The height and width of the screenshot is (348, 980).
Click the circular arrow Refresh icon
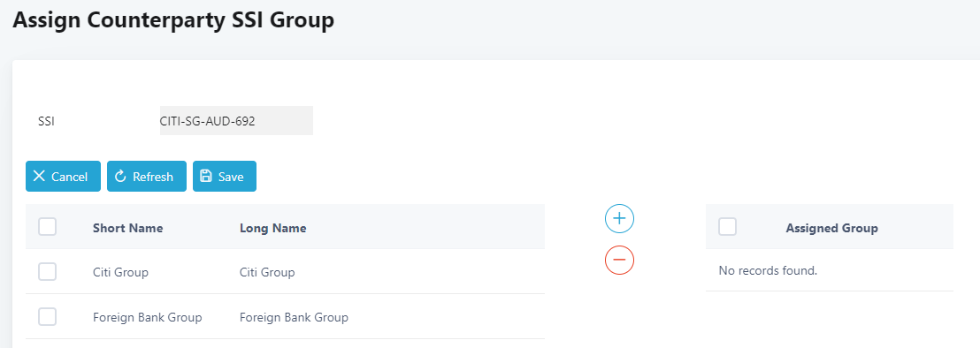[120, 177]
